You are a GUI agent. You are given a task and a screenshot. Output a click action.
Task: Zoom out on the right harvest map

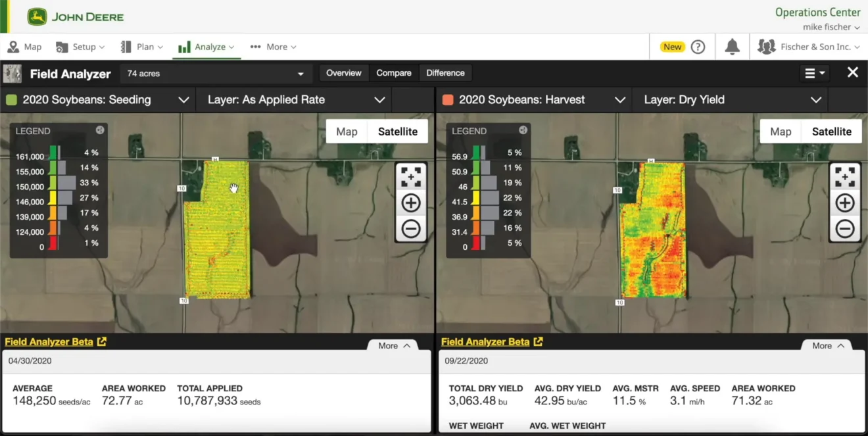(844, 229)
